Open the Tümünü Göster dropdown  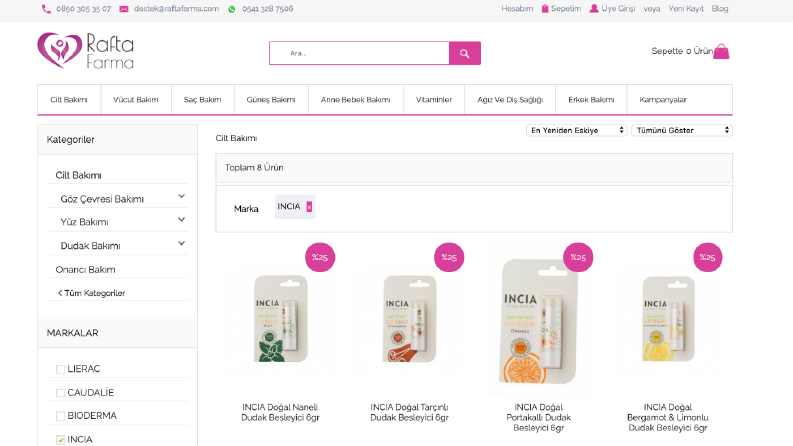[682, 130]
